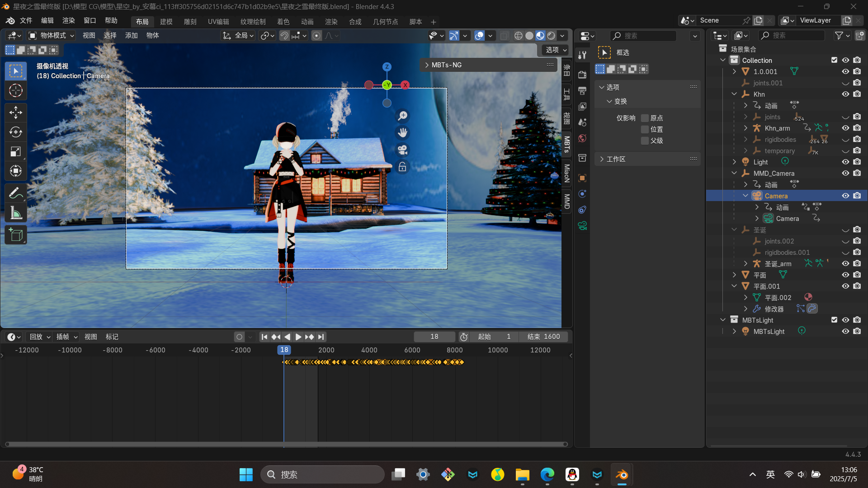
Task: Open MMD sidebar tab
Action: tap(567, 202)
